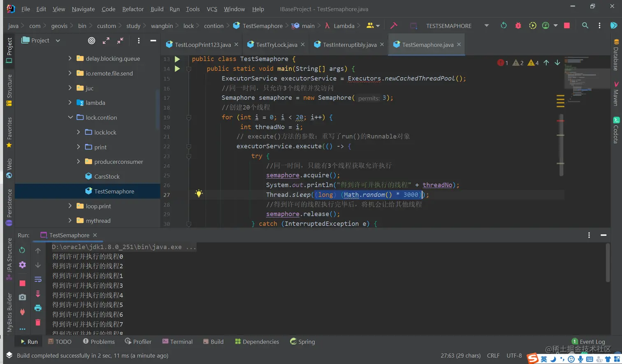Viewport: 622px width, 364px height.
Task: Select opened file target icon in Project panel
Action: [x=91, y=40]
